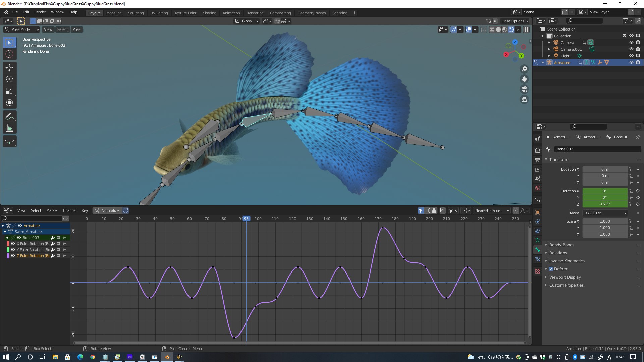The width and height of the screenshot is (644, 362).
Task: Select the Scale tool
Action: (9, 91)
